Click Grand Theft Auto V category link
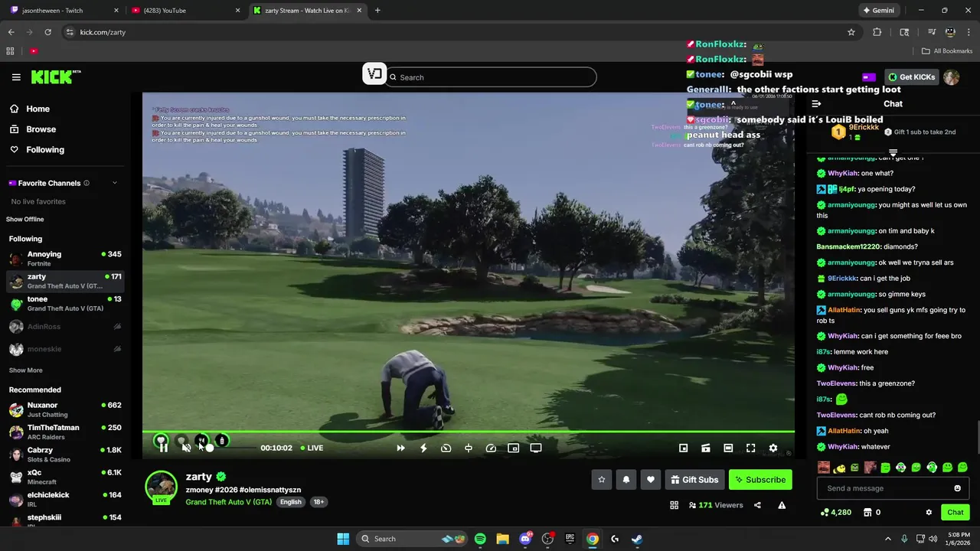Viewport: 980px width, 551px height. (229, 502)
